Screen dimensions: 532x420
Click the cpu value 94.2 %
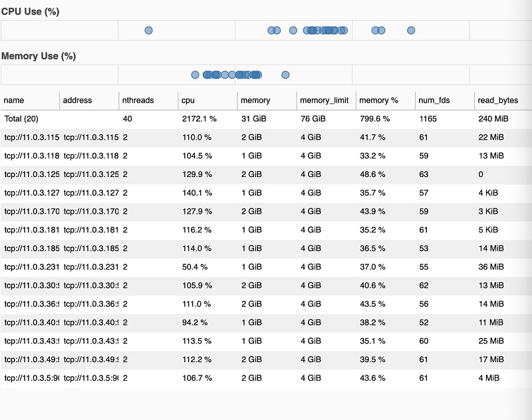(195, 323)
